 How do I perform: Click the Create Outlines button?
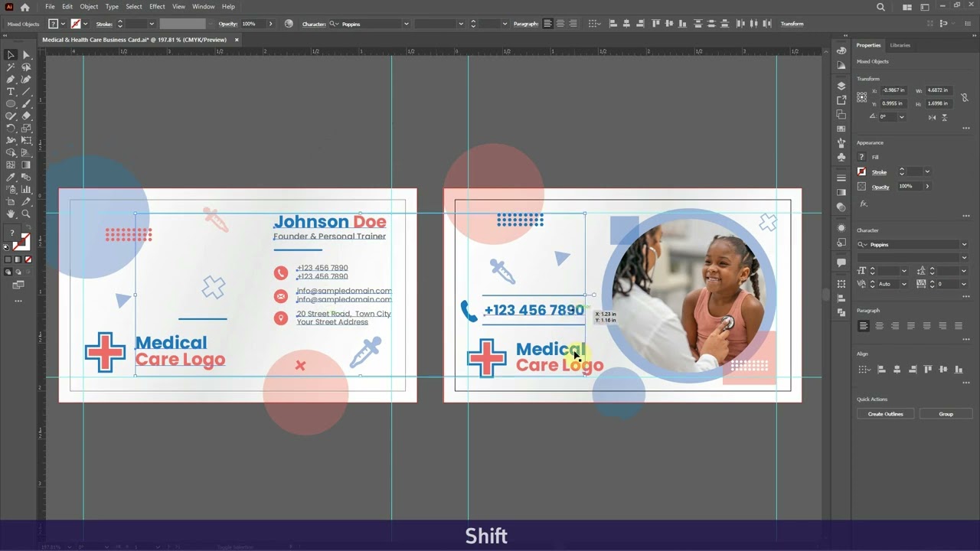[x=885, y=414]
